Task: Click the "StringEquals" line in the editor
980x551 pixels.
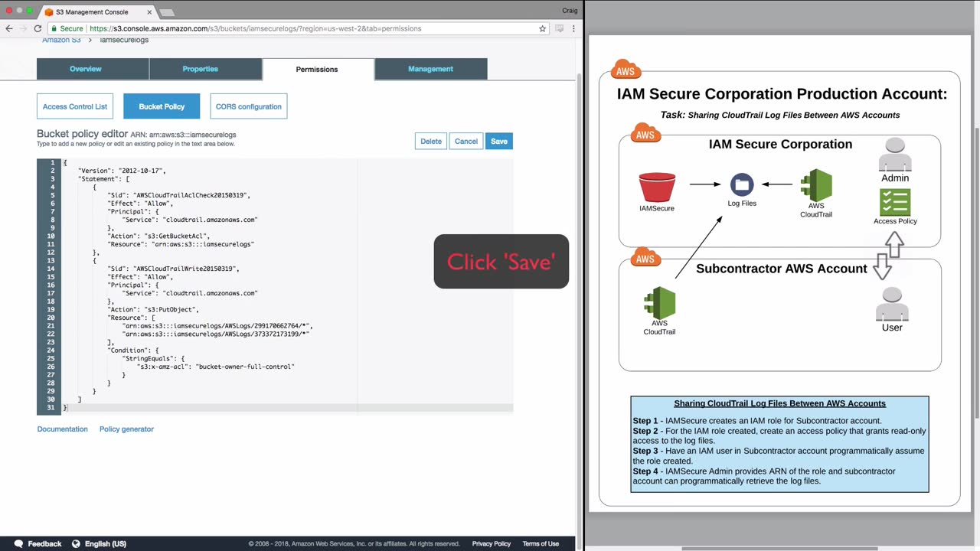Action: (154, 359)
